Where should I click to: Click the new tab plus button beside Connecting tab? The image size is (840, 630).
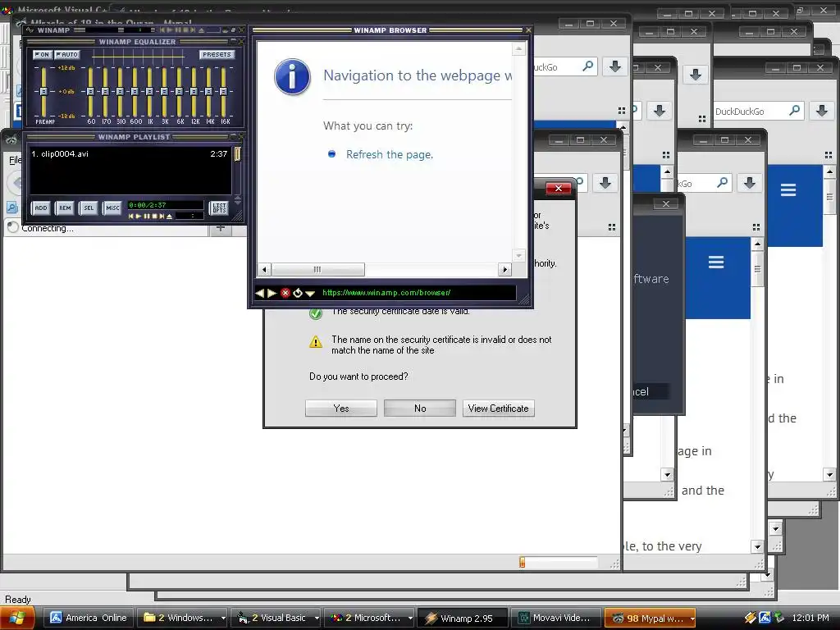[220, 228]
